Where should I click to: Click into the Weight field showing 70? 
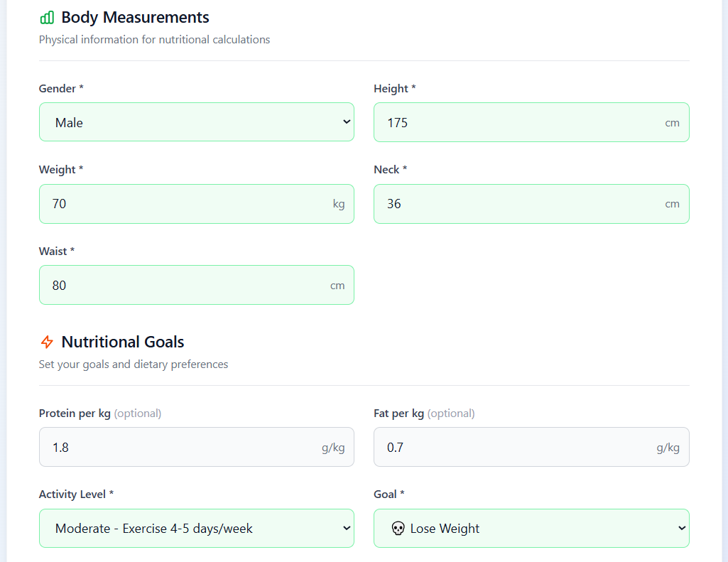185,204
